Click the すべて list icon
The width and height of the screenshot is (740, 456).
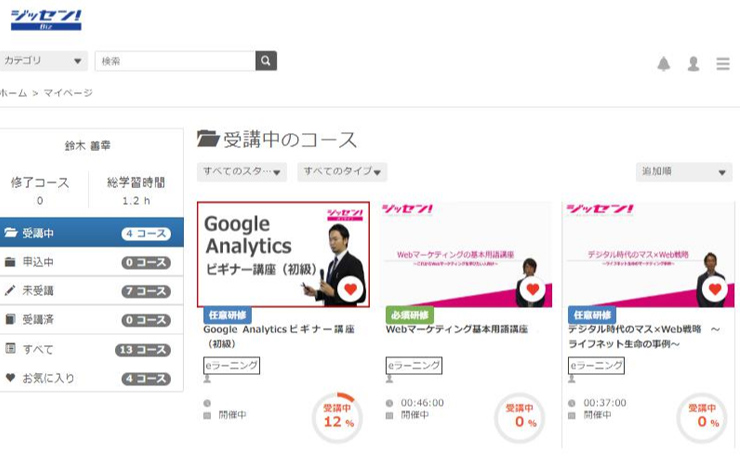pos(10,348)
